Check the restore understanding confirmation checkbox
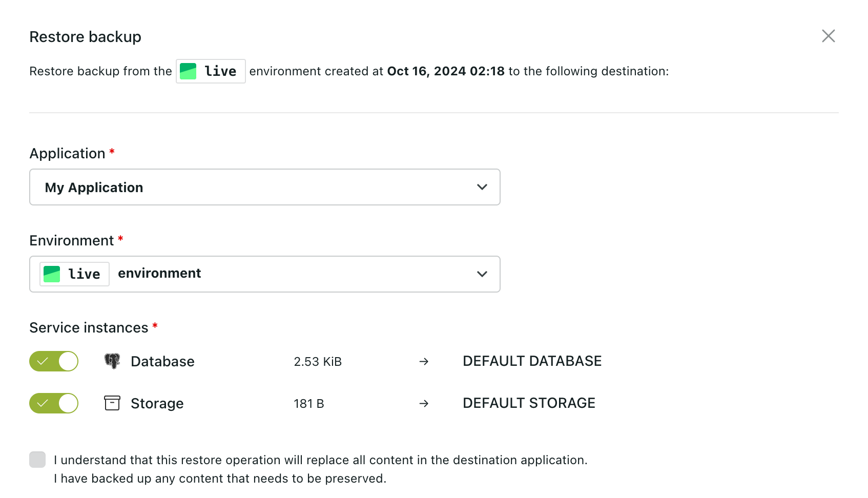Viewport: 868px width, 498px height. click(x=37, y=460)
